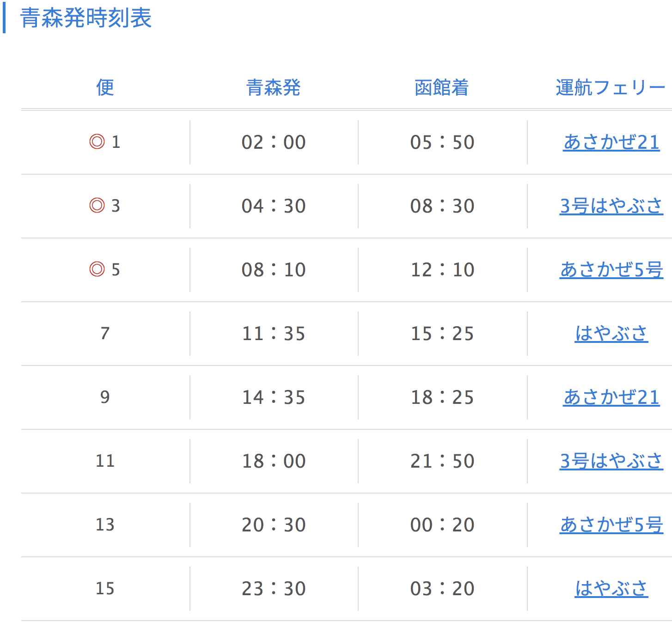Click service number 7
672x622 pixels.
tap(105, 333)
